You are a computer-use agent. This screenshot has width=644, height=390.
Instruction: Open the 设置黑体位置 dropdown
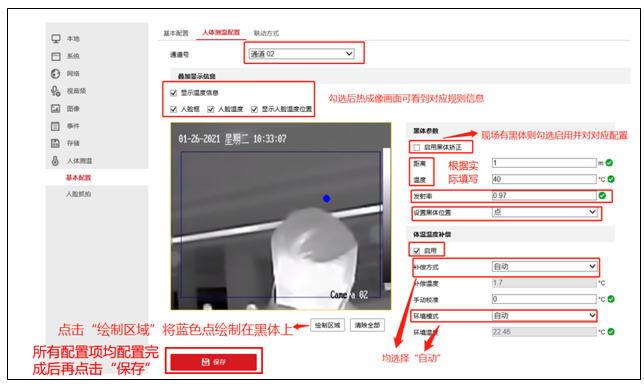545,212
